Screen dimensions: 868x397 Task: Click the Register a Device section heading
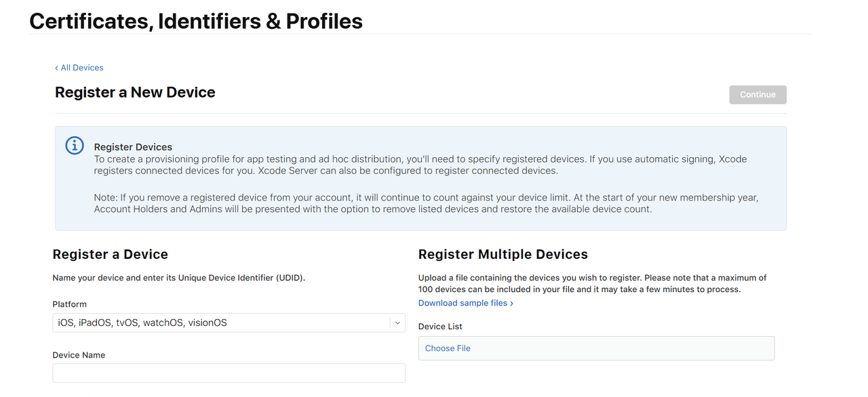tap(111, 255)
